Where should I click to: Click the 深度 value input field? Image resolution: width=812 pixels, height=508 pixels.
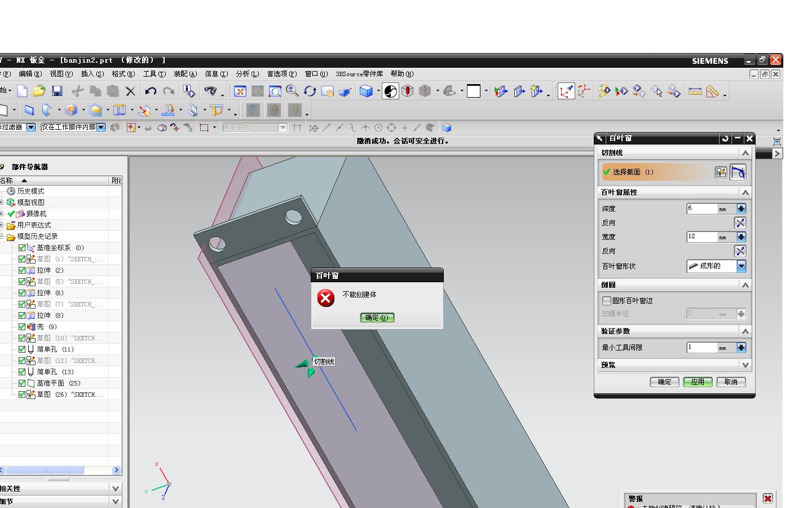pos(701,209)
